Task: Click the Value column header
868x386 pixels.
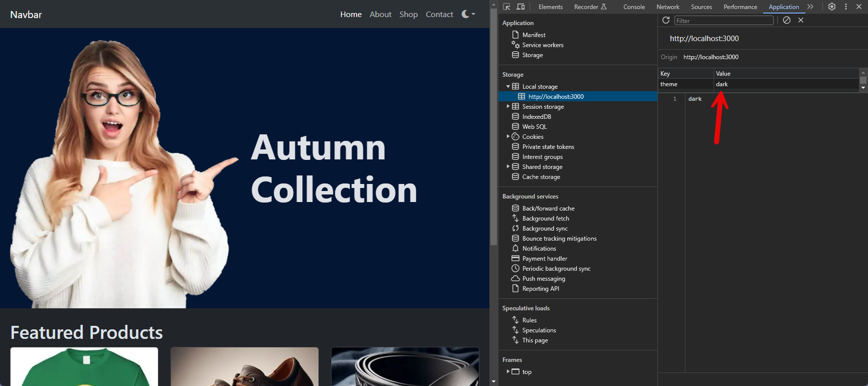Action: tap(786, 74)
